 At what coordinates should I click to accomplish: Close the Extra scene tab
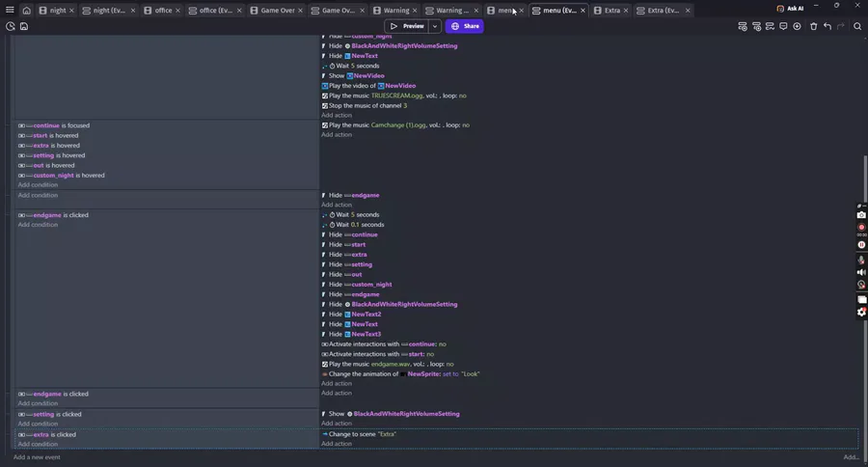[626, 10]
